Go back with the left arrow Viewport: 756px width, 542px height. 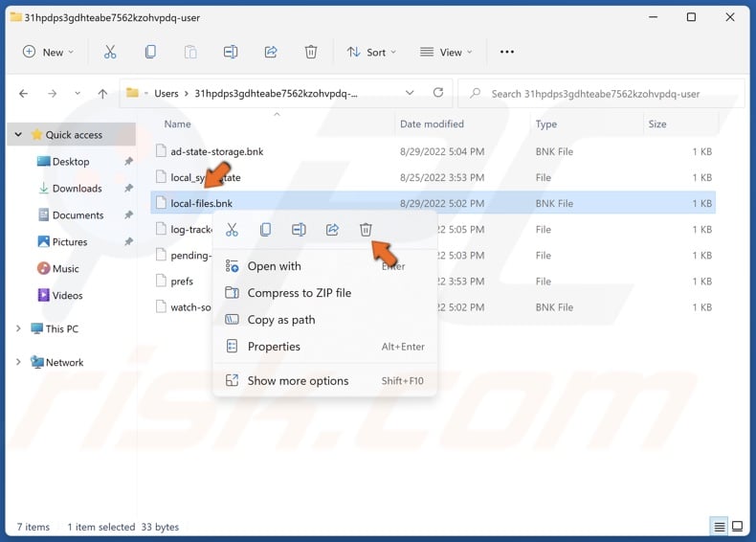pos(23,94)
